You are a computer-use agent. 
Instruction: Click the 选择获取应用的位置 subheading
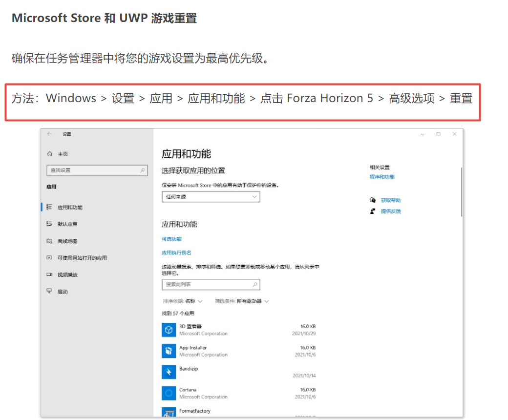(193, 170)
